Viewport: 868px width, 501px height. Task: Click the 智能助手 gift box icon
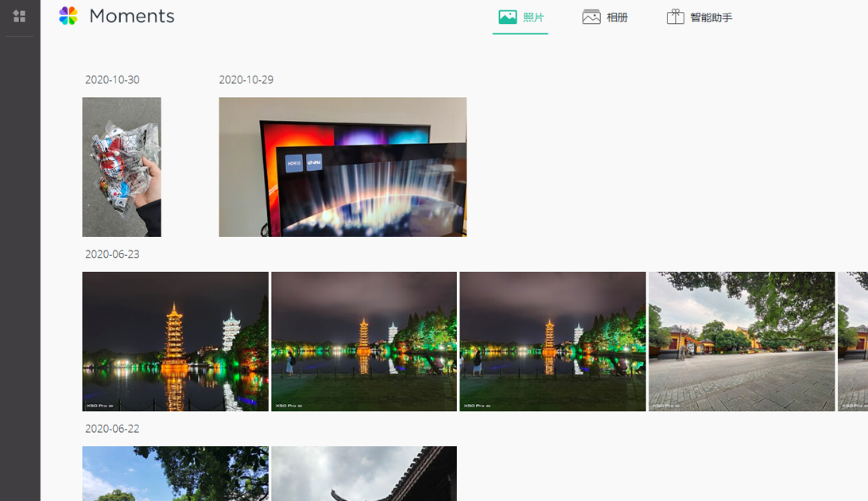[x=676, y=17]
